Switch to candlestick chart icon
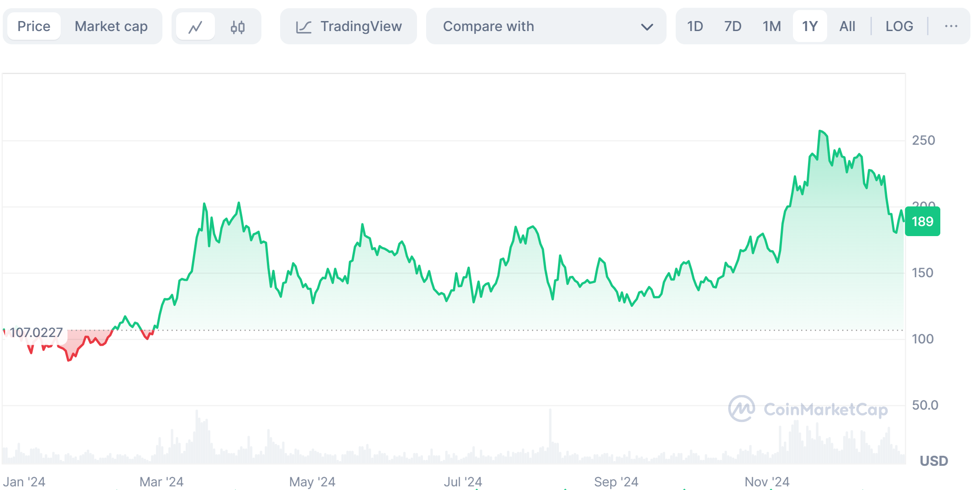This screenshot has width=980, height=490. coord(237,27)
